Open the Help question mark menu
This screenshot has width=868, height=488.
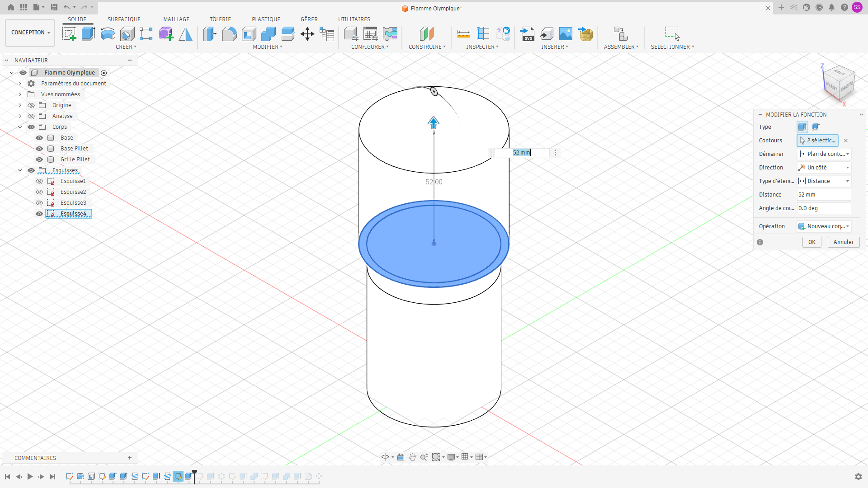pos(844,7)
